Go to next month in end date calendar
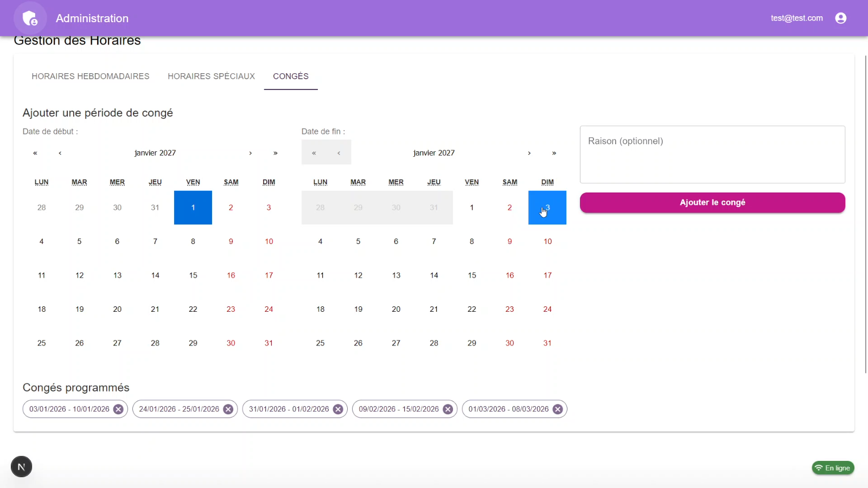The width and height of the screenshot is (868, 488). click(x=529, y=153)
